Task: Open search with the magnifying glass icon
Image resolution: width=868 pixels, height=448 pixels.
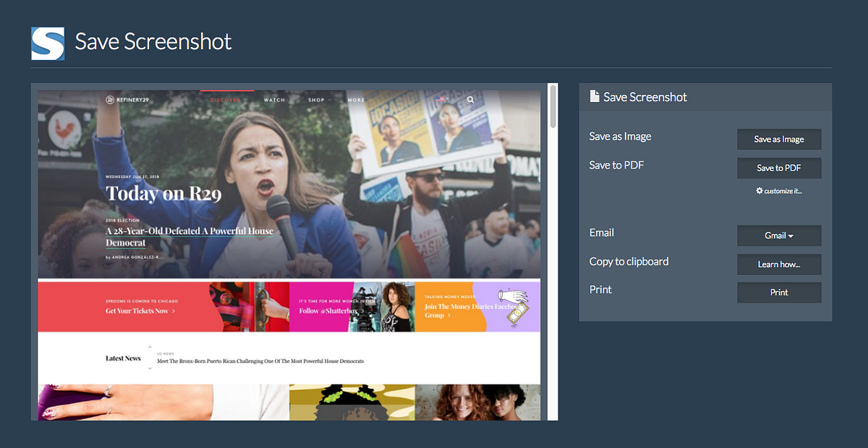Action: 471,99
